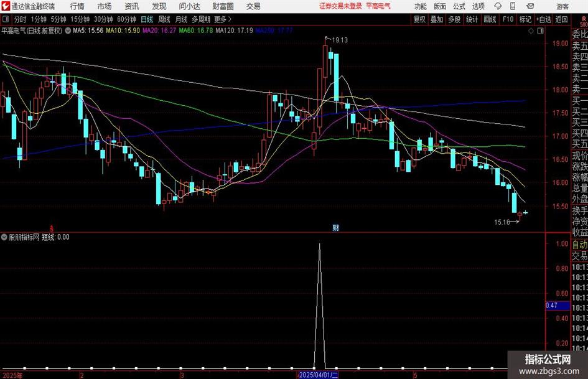The width and height of the screenshot is (588, 379).
Task: Expand main chart indicator dropdown arrow
Action: tap(68, 30)
